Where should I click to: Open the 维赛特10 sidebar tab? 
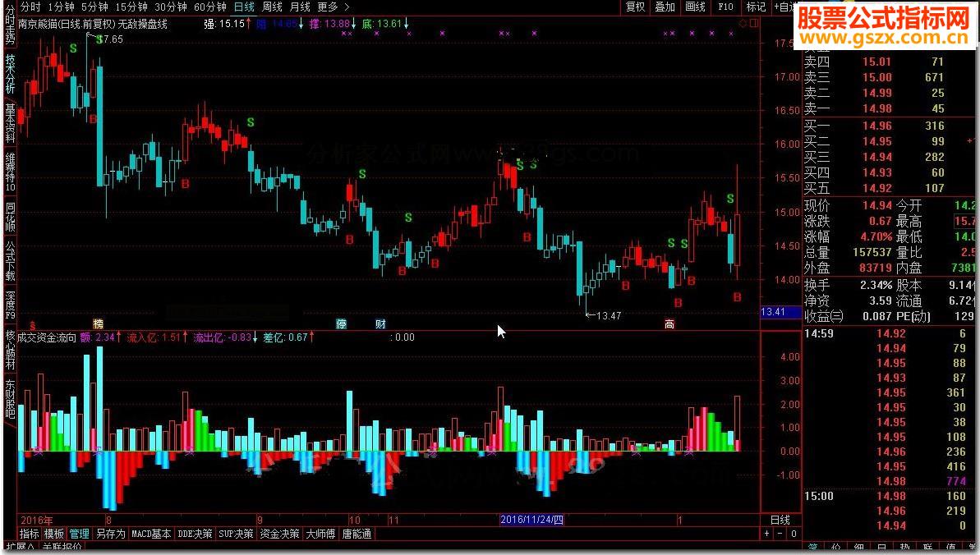tap(10, 172)
